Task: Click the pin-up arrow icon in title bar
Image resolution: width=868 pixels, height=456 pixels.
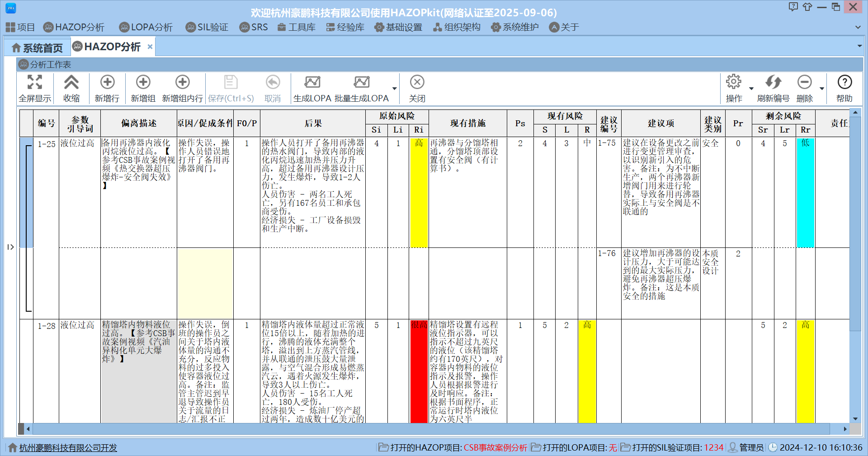Action: 807,7
